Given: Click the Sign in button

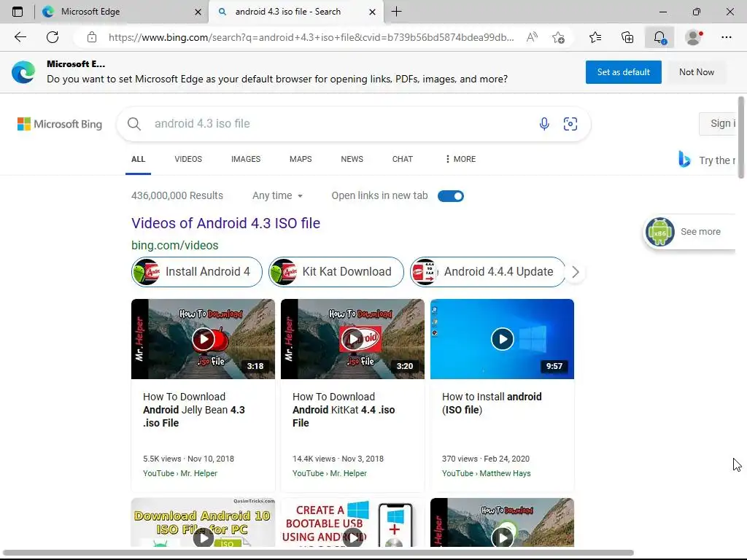Looking at the screenshot, I should point(719,124).
